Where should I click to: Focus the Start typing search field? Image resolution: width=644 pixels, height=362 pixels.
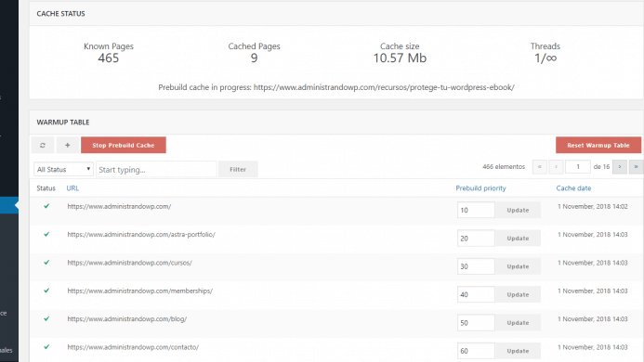coord(156,170)
